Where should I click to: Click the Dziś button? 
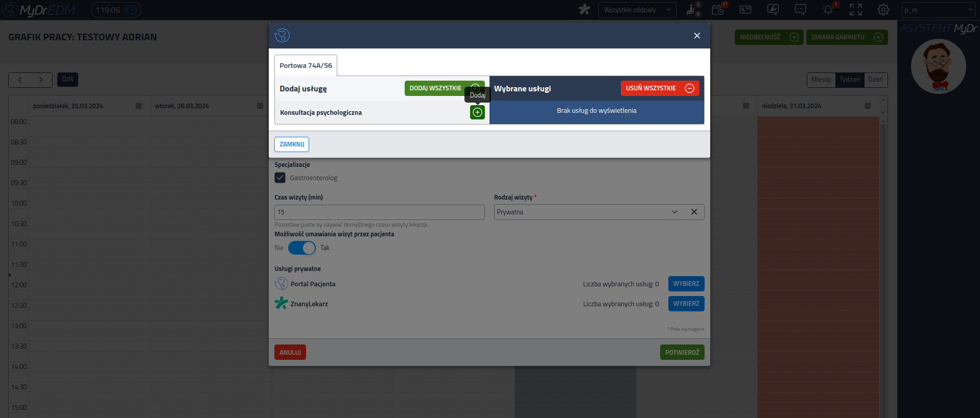coord(67,80)
